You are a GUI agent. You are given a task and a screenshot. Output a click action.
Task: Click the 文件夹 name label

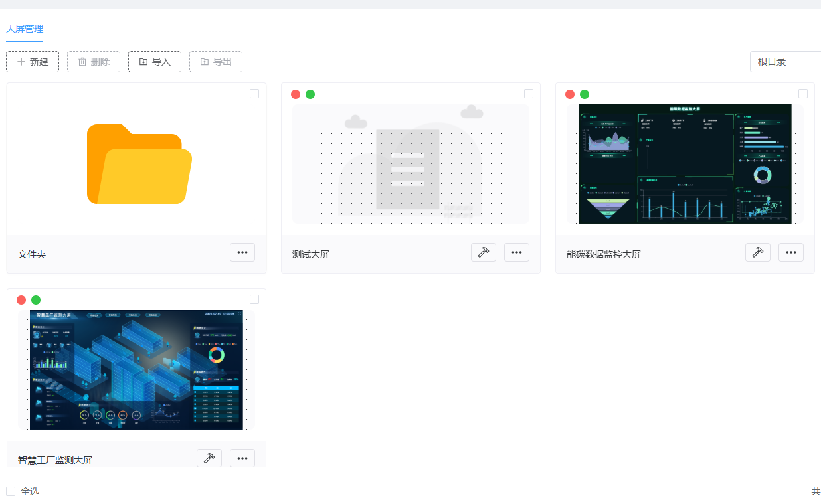[32, 254]
